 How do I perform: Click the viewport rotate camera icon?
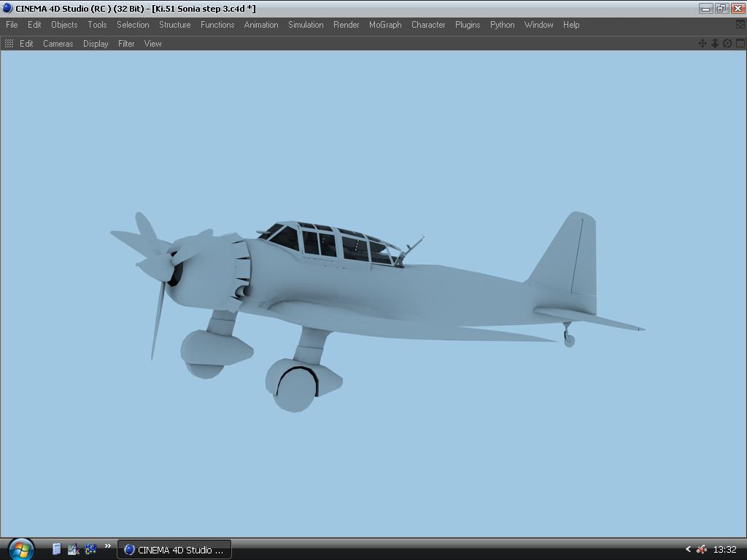(727, 44)
